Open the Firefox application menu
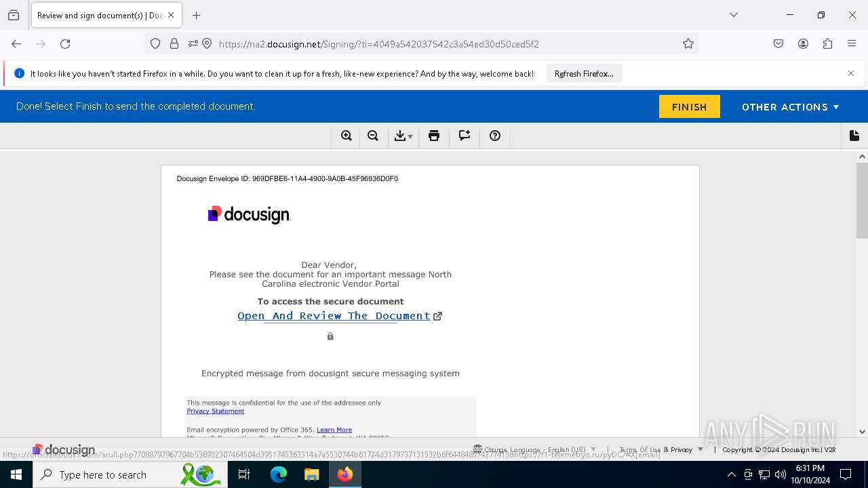 pyautogui.click(x=852, y=43)
